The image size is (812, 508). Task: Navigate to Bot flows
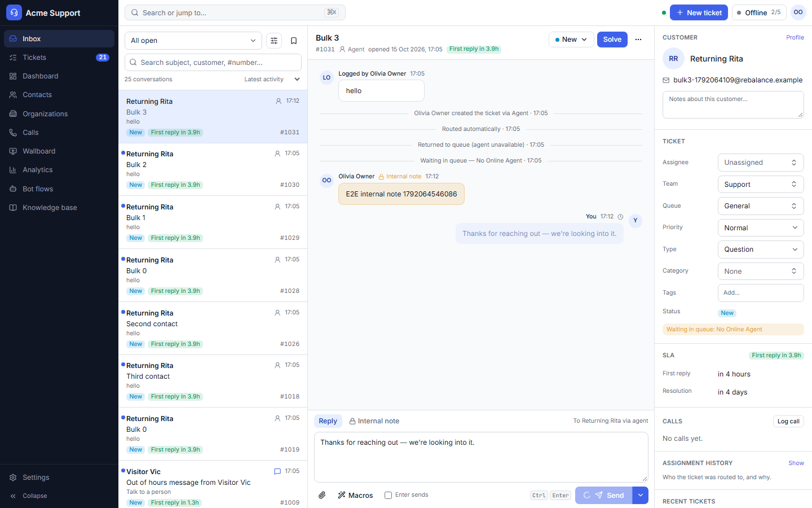point(59,189)
